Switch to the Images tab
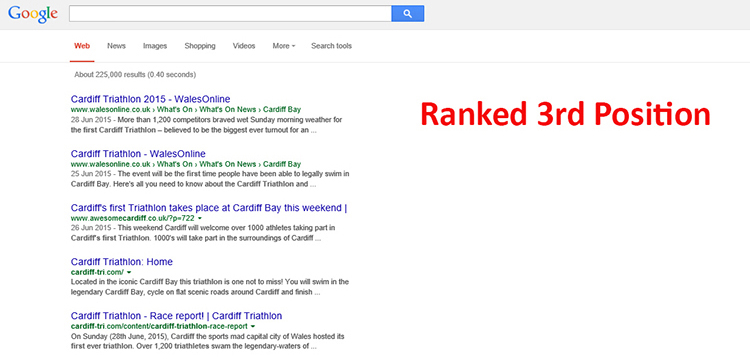The height and width of the screenshot is (364, 750). 155,46
